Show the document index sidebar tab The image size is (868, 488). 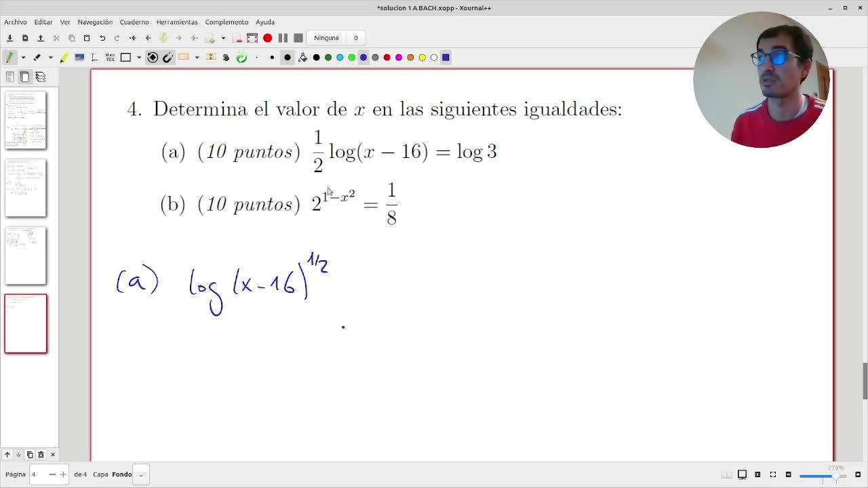(x=9, y=77)
